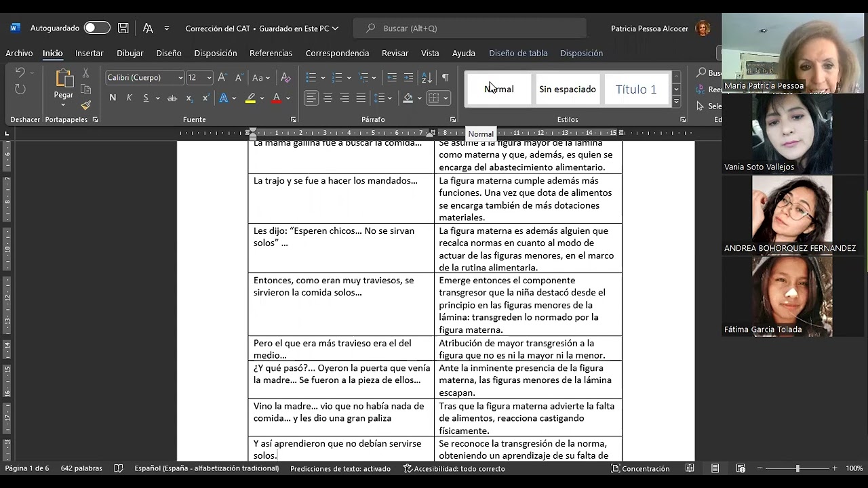
Task: Click the zoom in plus button
Action: [835, 468]
